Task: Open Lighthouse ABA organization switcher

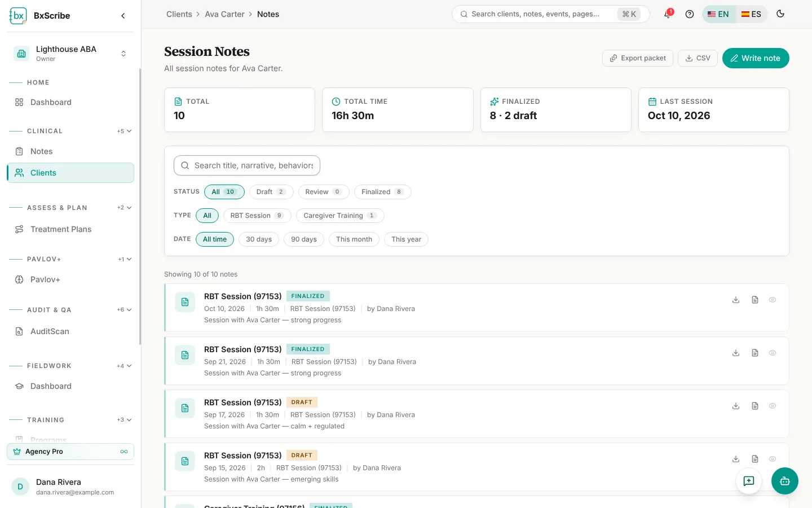Action: click(x=70, y=54)
